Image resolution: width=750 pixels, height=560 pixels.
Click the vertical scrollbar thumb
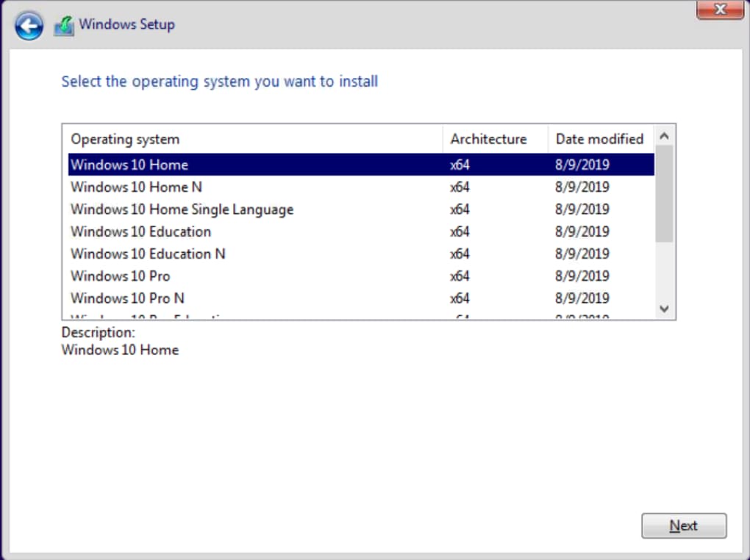coord(664,193)
